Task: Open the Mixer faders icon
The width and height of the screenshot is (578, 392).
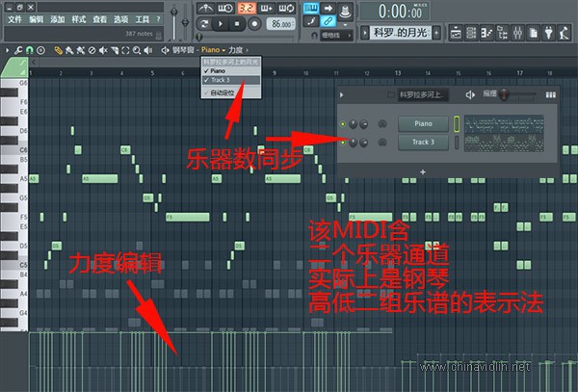Action: pyautogui.click(x=518, y=33)
